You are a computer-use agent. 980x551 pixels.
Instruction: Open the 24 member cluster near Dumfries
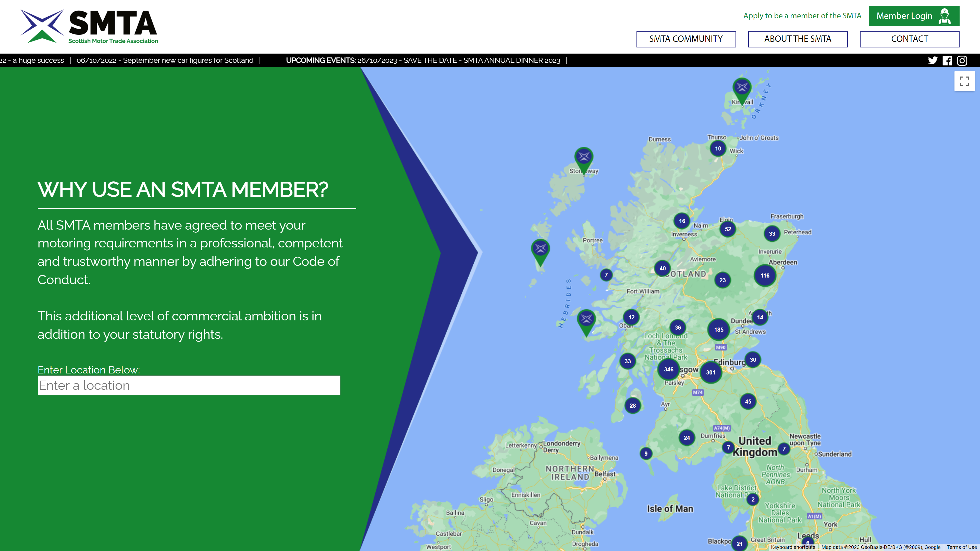(687, 438)
